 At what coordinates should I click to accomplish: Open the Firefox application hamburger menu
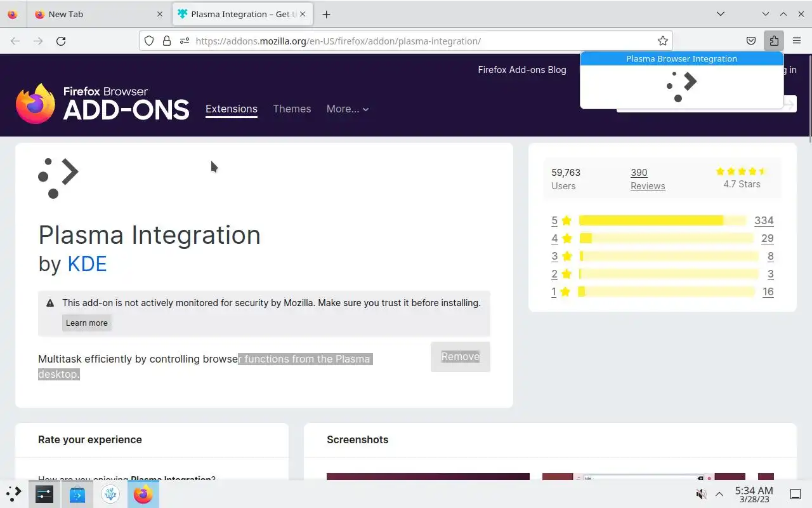797,41
